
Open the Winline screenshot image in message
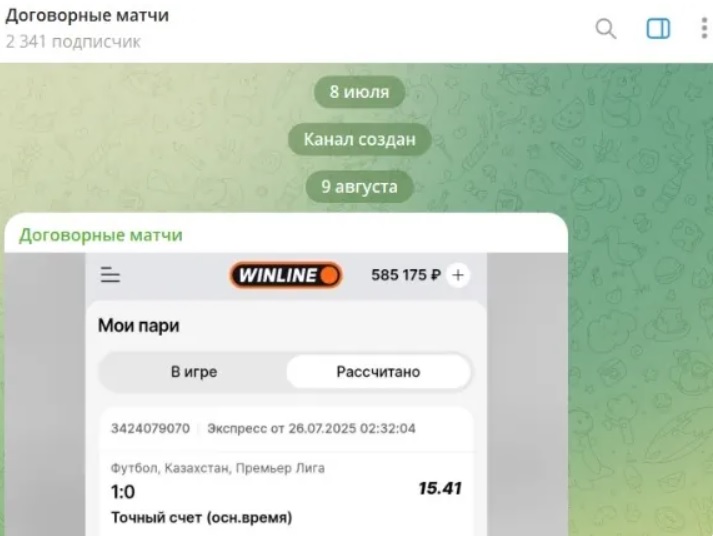click(286, 394)
